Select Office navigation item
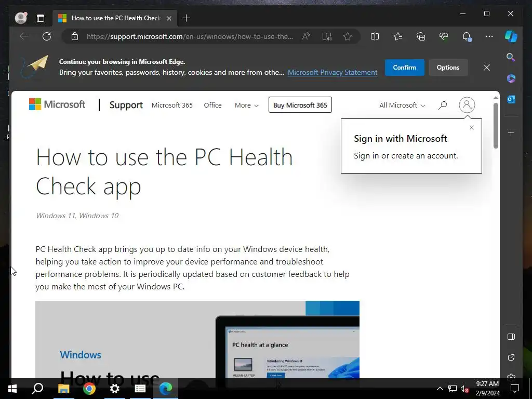Screen dimensions: 532x399 tap(212, 105)
